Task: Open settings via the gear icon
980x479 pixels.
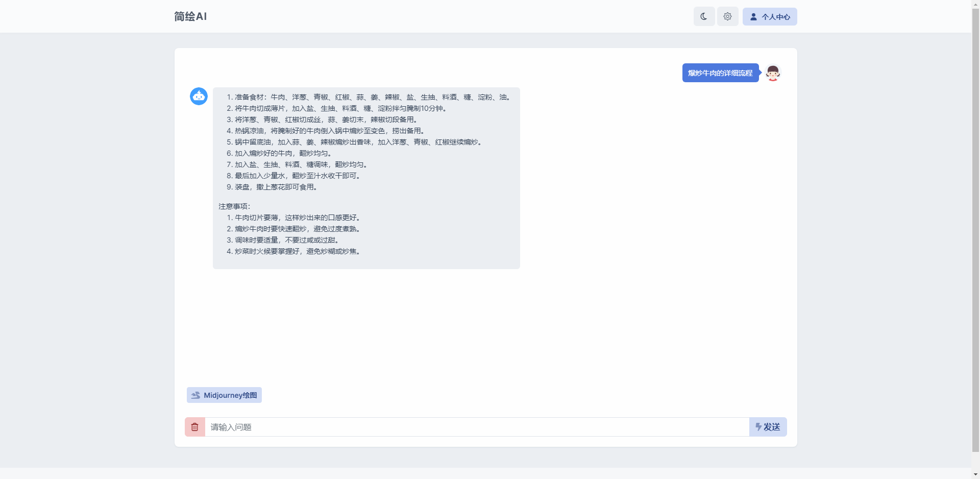Action: click(x=727, y=16)
